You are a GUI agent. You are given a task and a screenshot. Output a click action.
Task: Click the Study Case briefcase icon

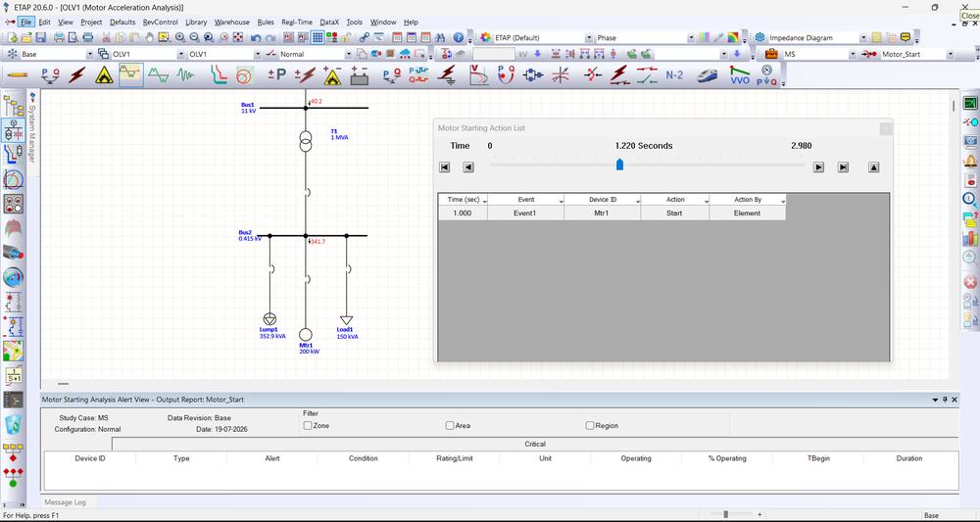[x=771, y=54]
